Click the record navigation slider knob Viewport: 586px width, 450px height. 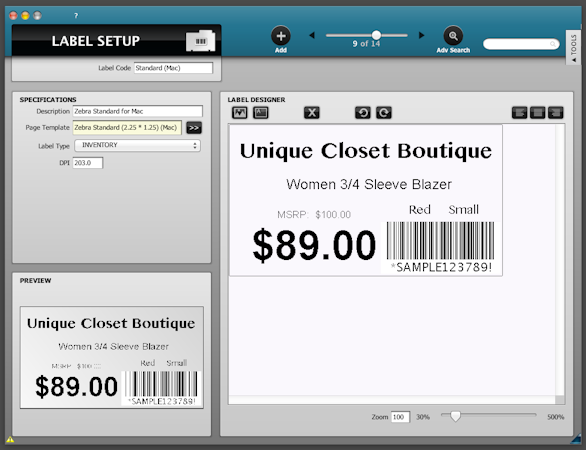tap(376, 35)
